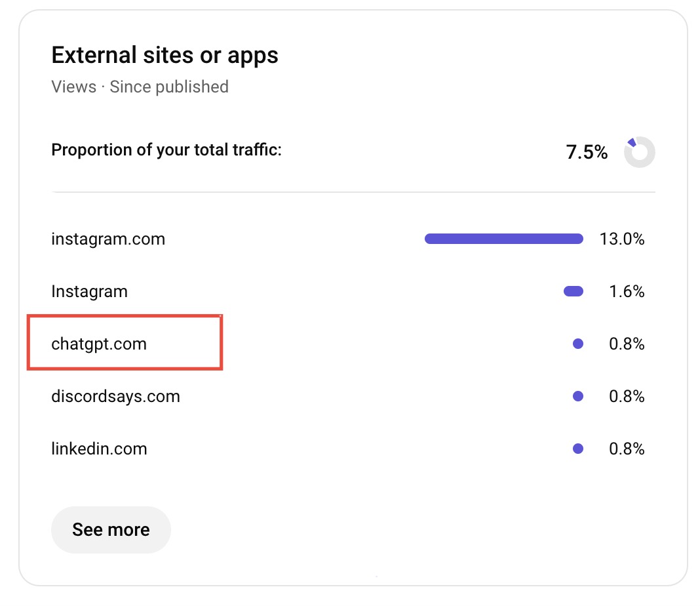Screen dimensions: 700x606
Task: Click the 7.5% total traffic value
Action: (587, 152)
